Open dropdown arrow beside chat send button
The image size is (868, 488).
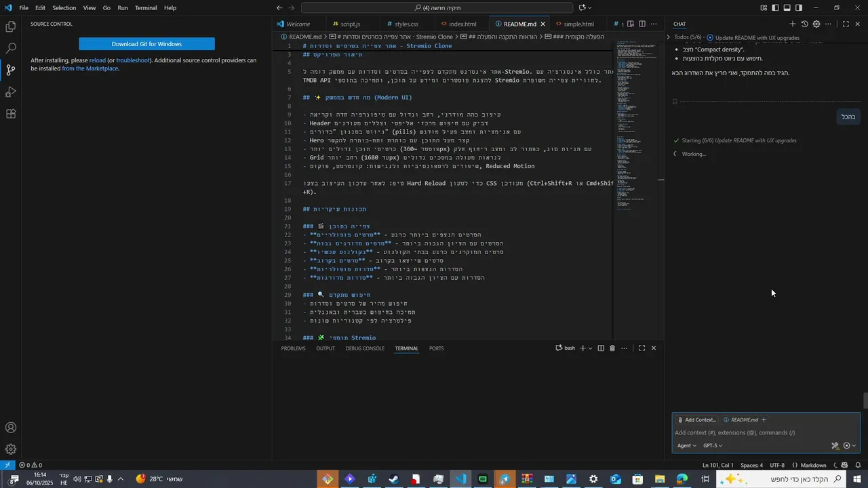pos(854,446)
